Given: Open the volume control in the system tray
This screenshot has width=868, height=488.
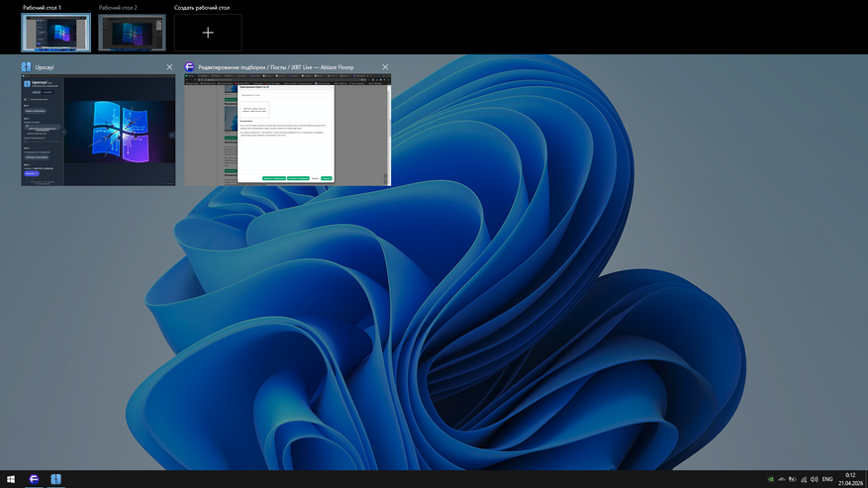Looking at the screenshot, I should (814, 479).
